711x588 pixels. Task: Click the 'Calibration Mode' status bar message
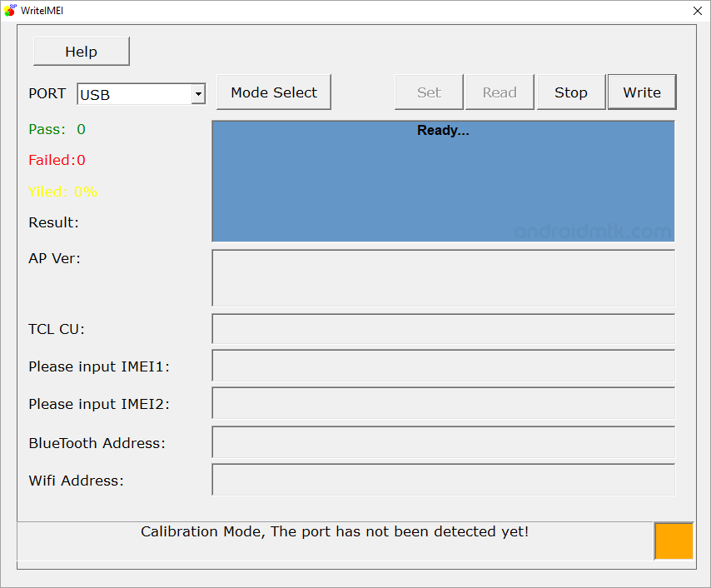(335, 531)
